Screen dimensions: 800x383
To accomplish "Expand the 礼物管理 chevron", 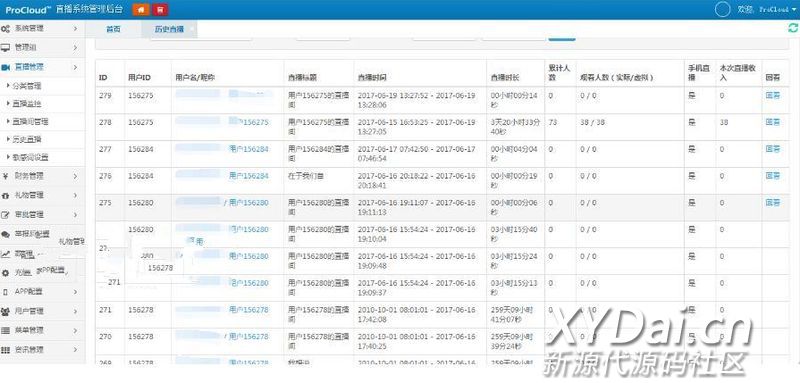I will [x=75, y=196].
